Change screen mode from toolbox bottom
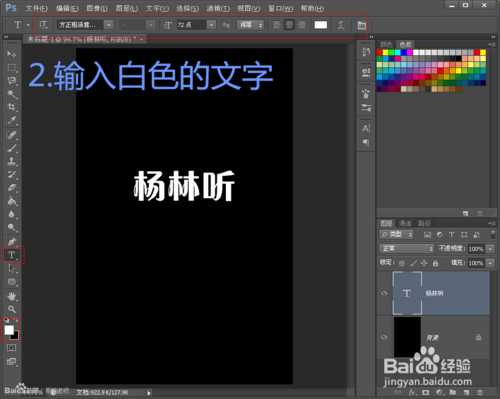The image size is (500, 399). tap(12, 362)
